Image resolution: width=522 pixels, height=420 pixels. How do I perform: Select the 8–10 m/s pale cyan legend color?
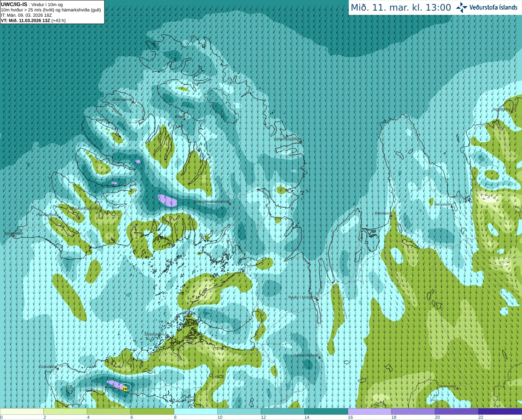pyautogui.click(x=196, y=411)
